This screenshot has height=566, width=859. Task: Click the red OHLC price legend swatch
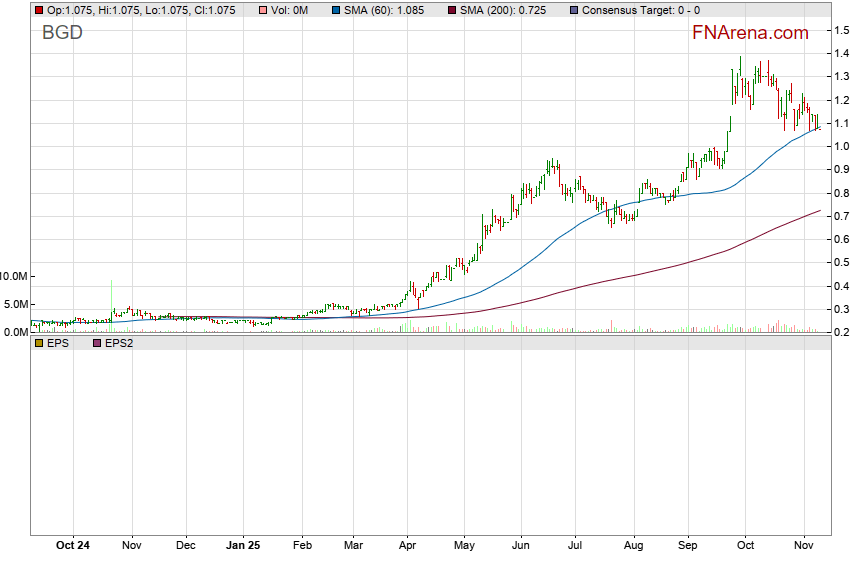[x=38, y=10]
